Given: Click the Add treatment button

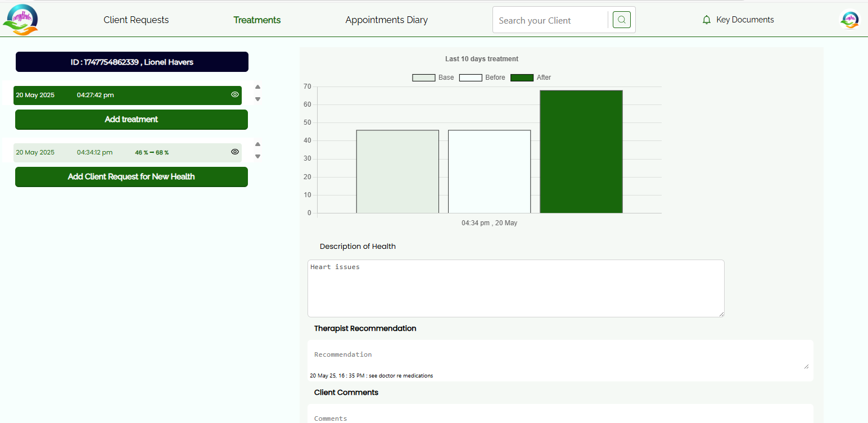Looking at the screenshot, I should point(132,119).
